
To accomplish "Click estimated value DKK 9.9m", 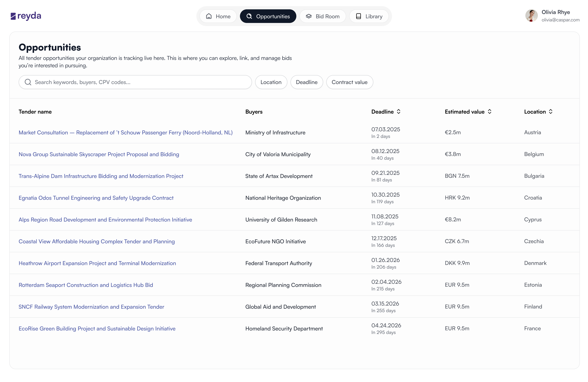I will click(457, 263).
